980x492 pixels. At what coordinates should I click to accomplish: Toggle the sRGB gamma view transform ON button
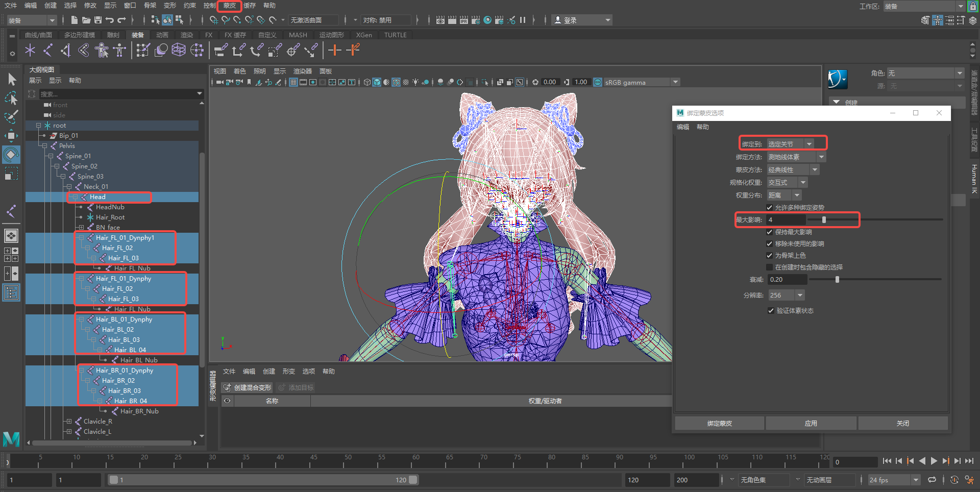[x=598, y=82]
